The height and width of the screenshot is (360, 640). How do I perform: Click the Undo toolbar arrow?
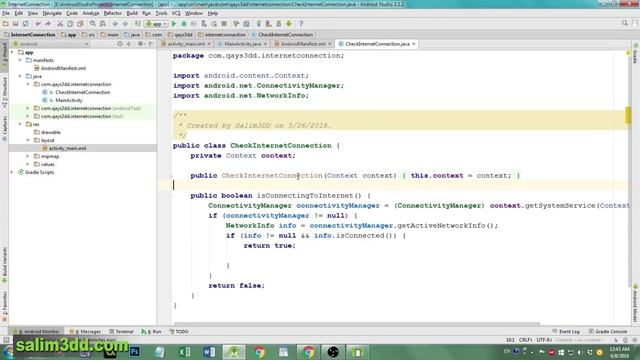point(38,24)
